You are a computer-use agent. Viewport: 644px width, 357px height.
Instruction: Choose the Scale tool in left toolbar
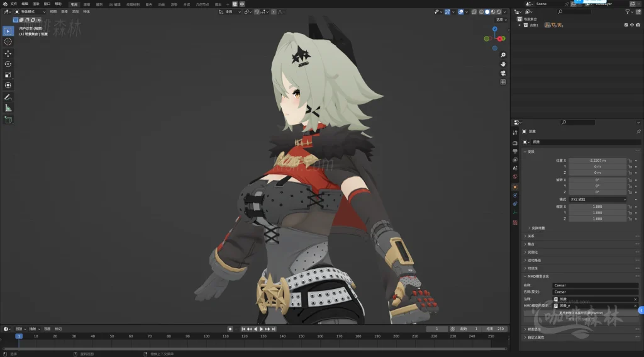8,74
